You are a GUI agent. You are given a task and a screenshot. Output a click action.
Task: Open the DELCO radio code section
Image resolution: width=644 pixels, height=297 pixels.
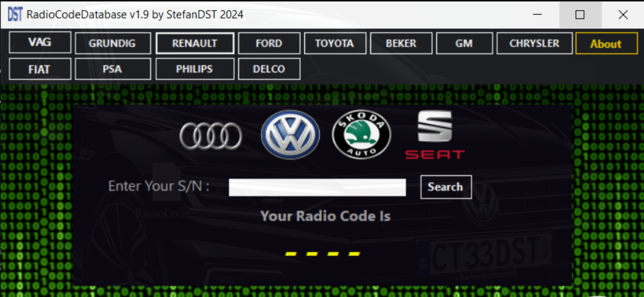coord(269,68)
